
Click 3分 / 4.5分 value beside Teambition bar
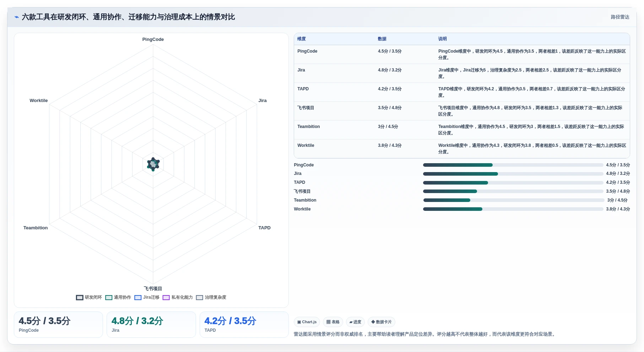click(x=617, y=200)
